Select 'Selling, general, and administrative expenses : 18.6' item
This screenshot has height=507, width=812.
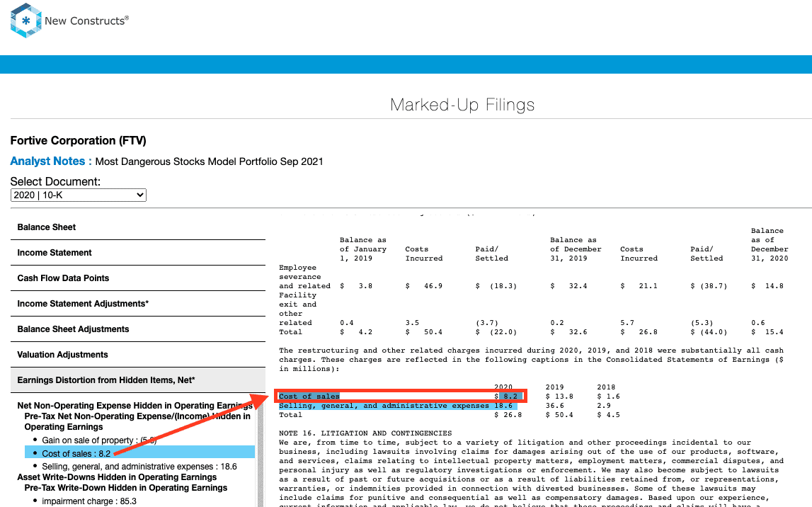point(139,467)
